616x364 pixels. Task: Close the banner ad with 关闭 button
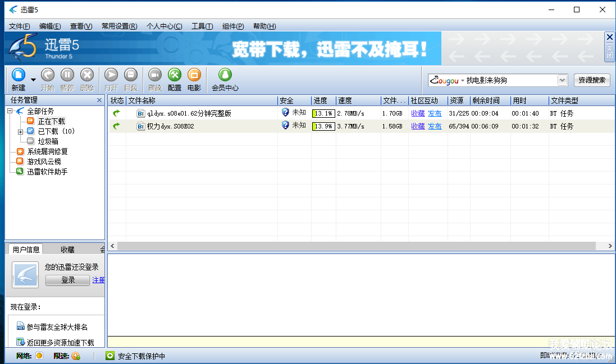point(610,47)
